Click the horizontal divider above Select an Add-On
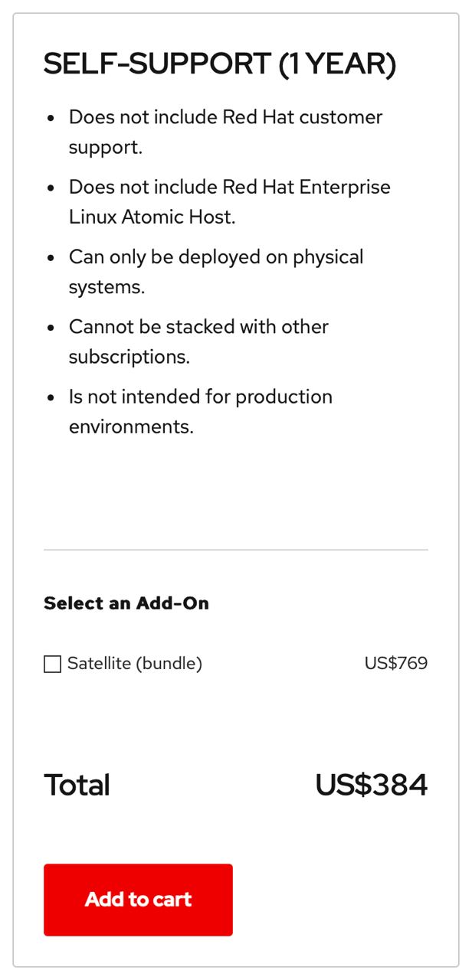Image resolution: width=472 pixels, height=980 pixels. coord(236,550)
